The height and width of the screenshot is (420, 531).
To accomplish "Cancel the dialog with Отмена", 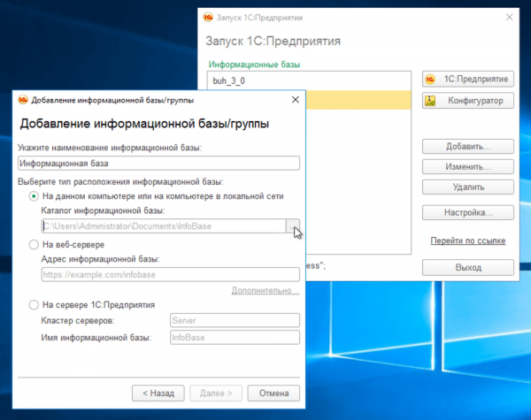I will pyautogui.click(x=273, y=393).
